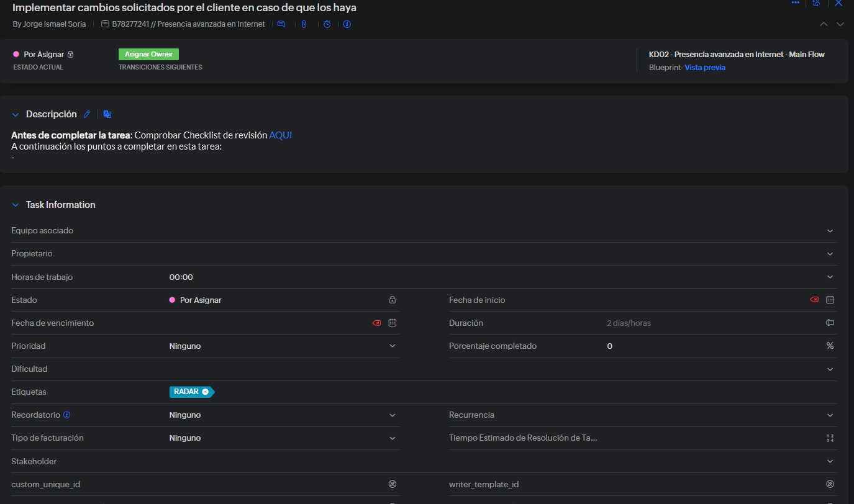Viewport: 854px width, 504px height.
Task: Click the attachment paperclip icon
Action: point(304,24)
